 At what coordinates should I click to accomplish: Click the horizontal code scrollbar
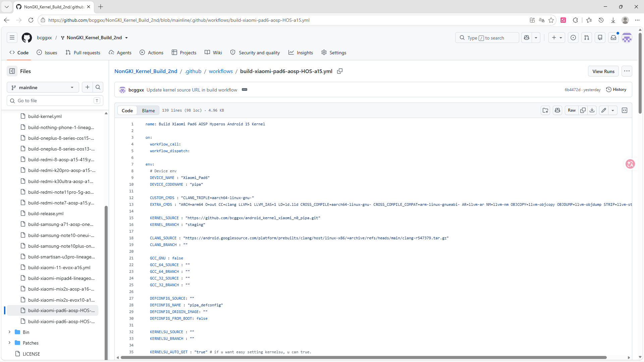(x=364, y=357)
